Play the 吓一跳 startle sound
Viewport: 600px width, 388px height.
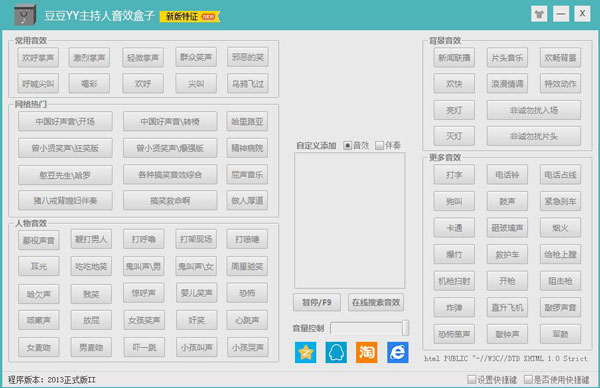click(144, 347)
